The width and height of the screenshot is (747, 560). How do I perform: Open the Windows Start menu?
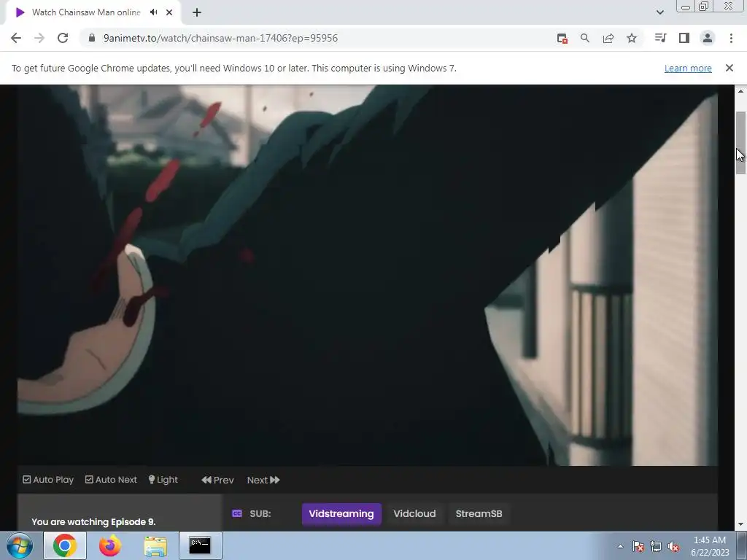[20, 545]
